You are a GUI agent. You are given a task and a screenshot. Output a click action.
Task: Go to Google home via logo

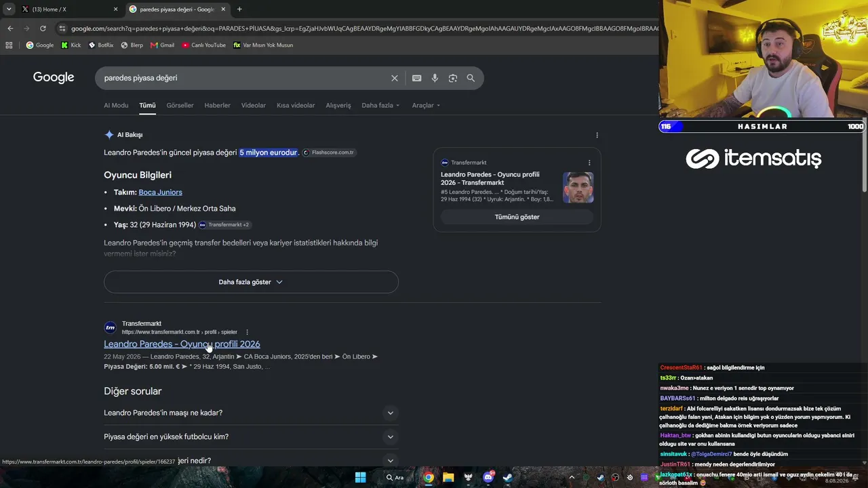point(54,78)
